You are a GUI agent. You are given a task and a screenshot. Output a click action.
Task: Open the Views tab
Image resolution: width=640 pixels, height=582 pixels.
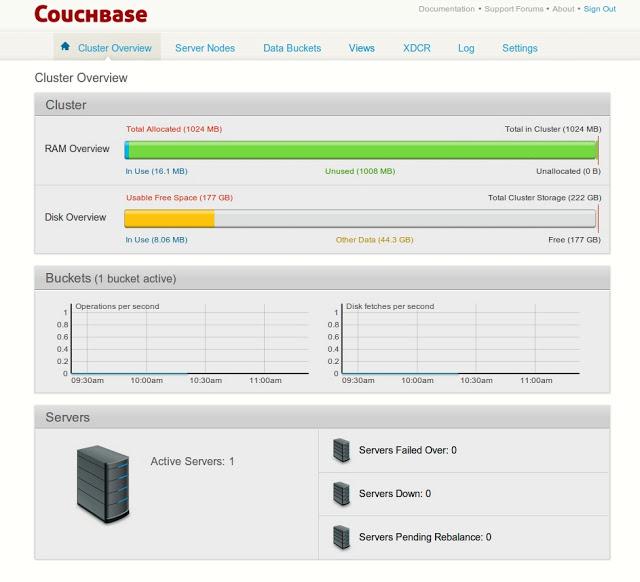362,48
